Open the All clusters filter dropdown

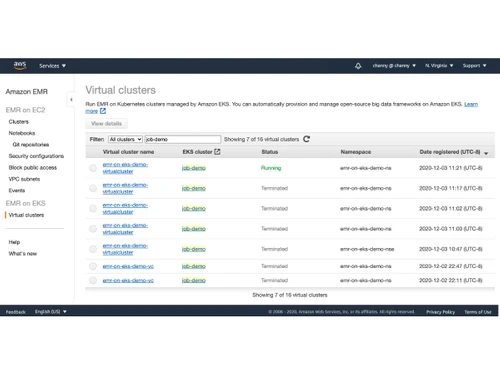125,139
